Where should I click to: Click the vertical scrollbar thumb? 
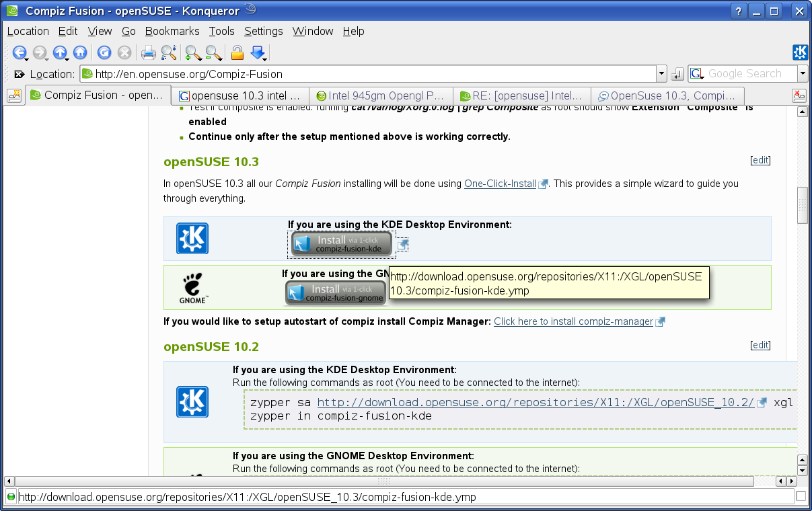802,205
